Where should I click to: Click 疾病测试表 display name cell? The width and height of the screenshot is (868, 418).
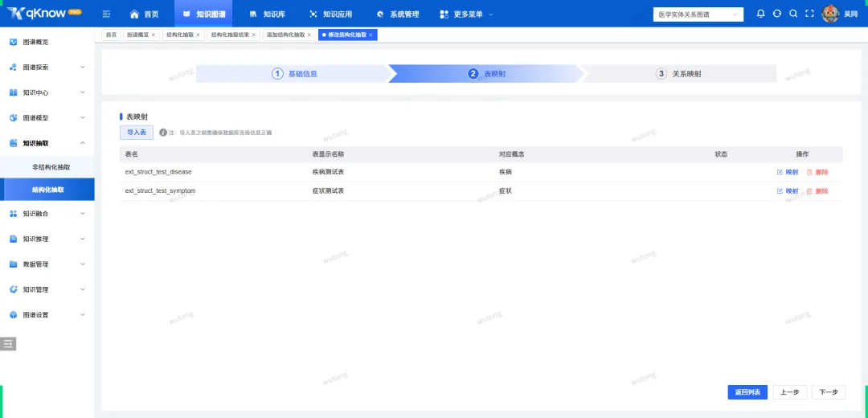click(x=328, y=172)
